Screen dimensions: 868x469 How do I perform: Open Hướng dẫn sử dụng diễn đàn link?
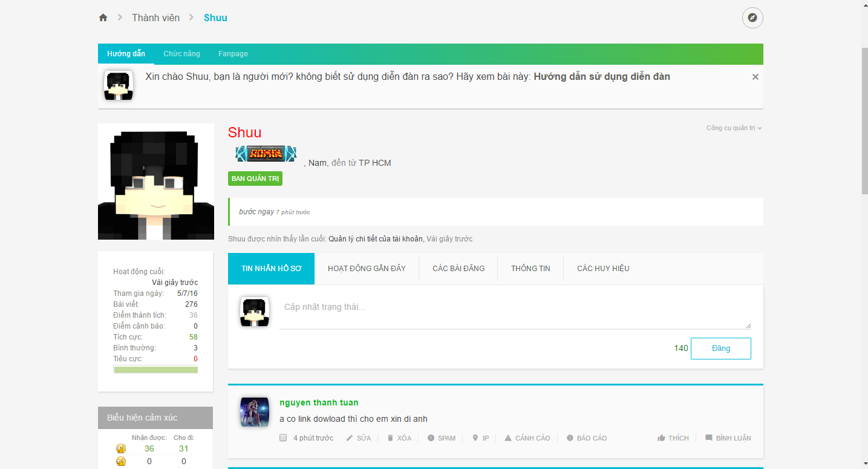pyautogui.click(x=602, y=77)
